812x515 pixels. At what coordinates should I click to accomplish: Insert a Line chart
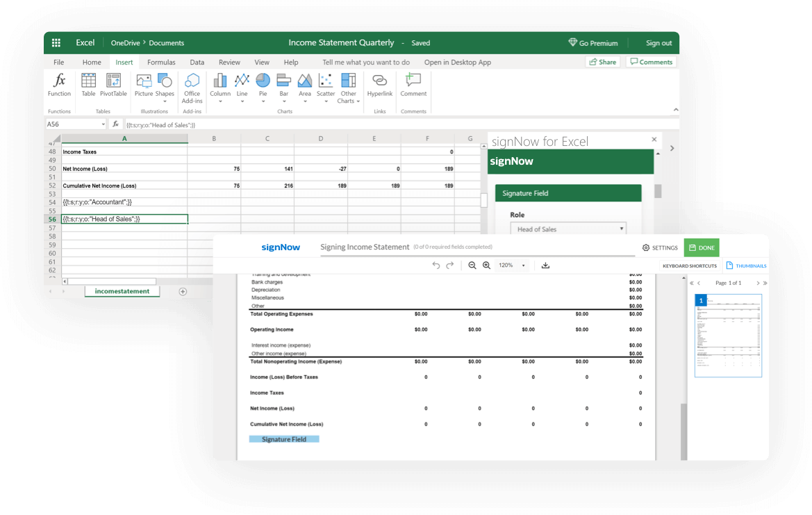pos(242,87)
